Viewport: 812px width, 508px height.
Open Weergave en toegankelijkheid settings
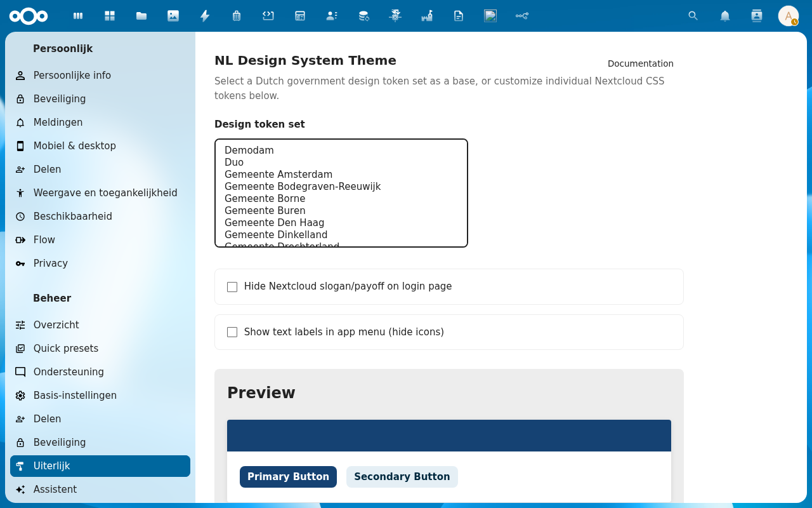(x=100, y=193)
